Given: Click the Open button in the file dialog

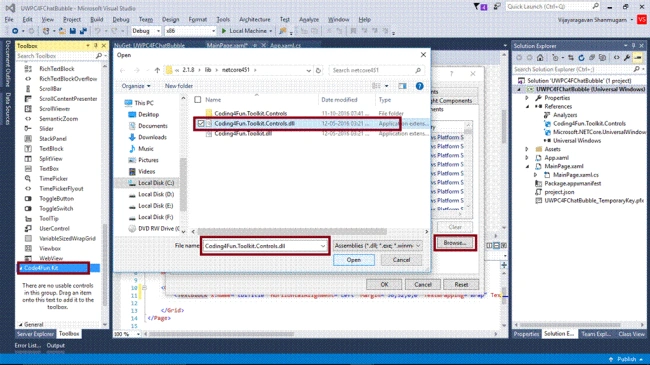Looking at the screenshot, I should coord(354,260).
